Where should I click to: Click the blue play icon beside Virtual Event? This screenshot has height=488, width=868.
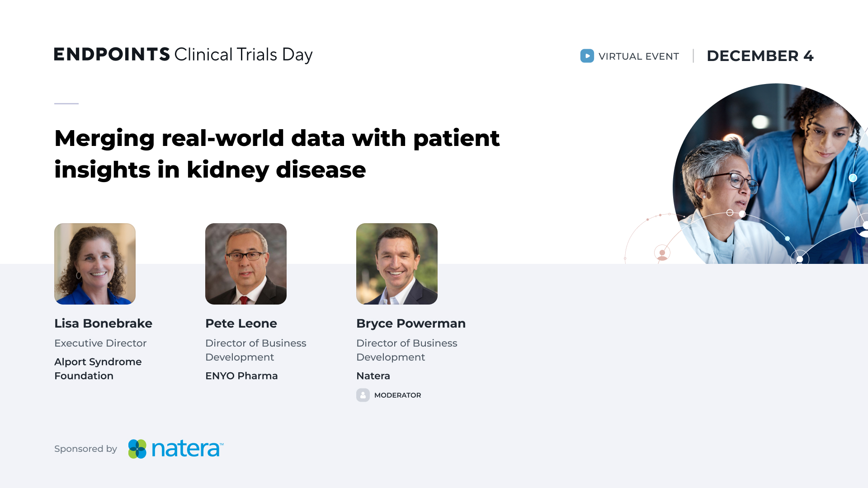[x=587, y=56]
